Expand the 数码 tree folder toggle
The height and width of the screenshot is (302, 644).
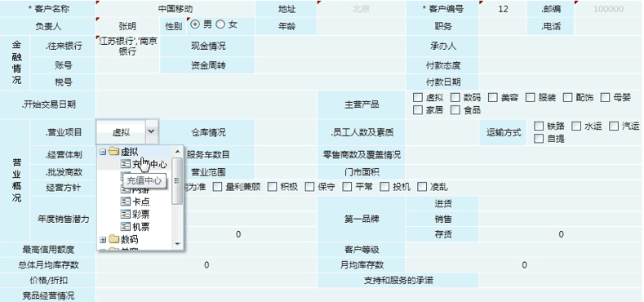tap(103, 239)
